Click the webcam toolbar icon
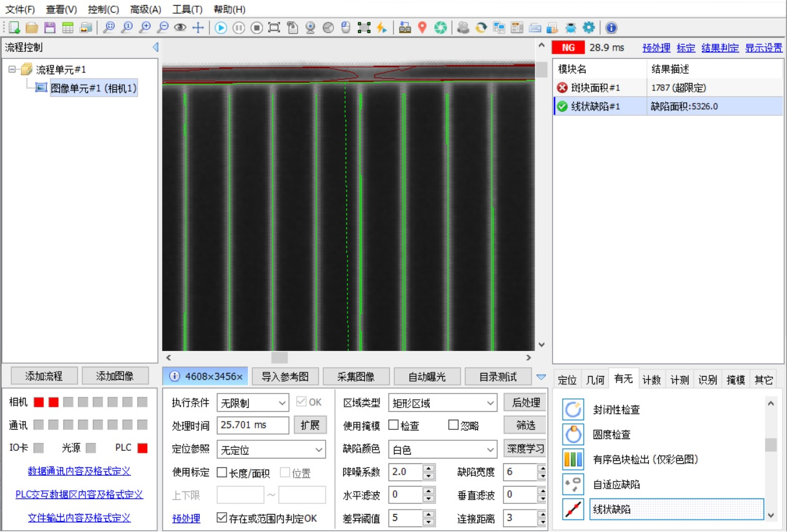788x532 pixels. 310,27
